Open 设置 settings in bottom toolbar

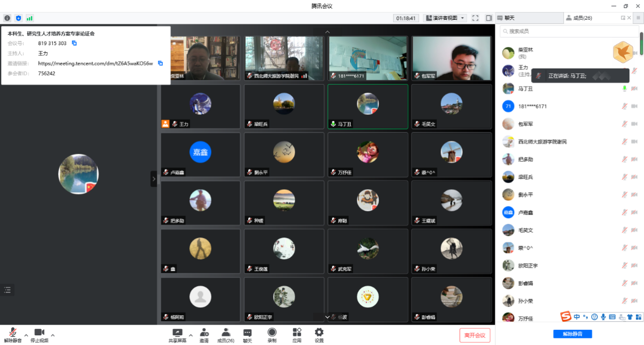point(319,335)
